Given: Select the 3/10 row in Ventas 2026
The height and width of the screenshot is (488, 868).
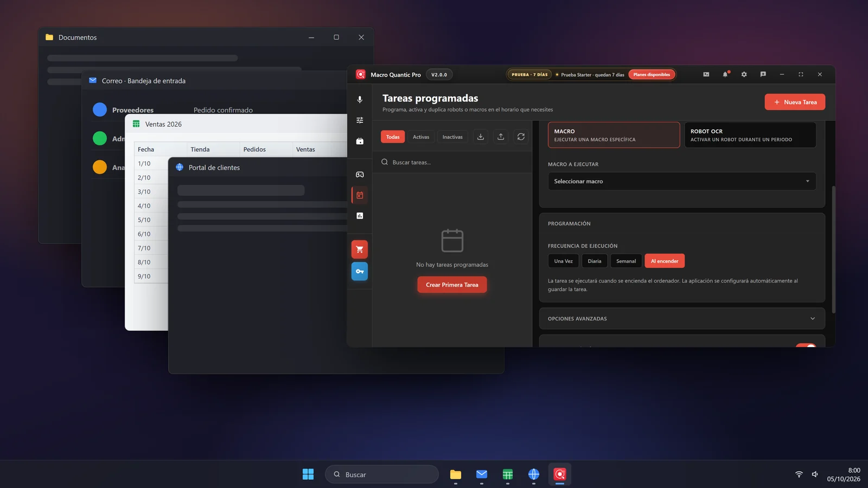Looking at the screenshot, I should coord(151,191).
